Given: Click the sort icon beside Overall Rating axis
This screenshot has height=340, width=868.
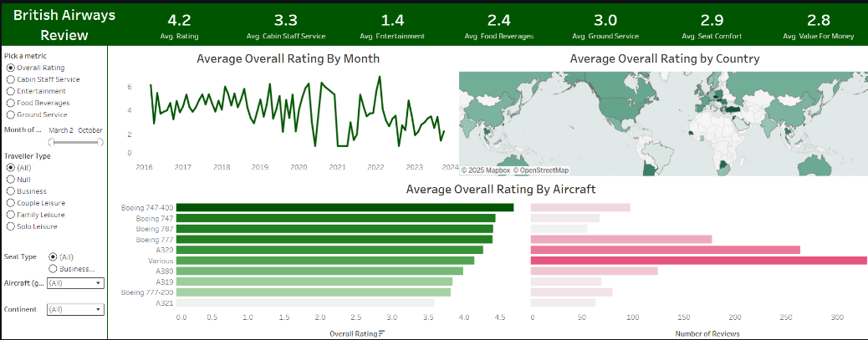Looking at the screenshot, I should (x=381, y=333).
